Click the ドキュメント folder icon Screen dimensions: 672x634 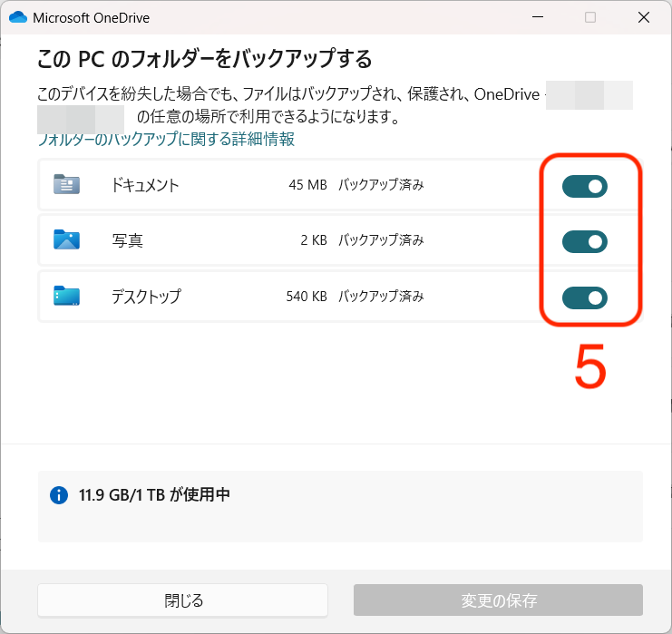point(66,184)
